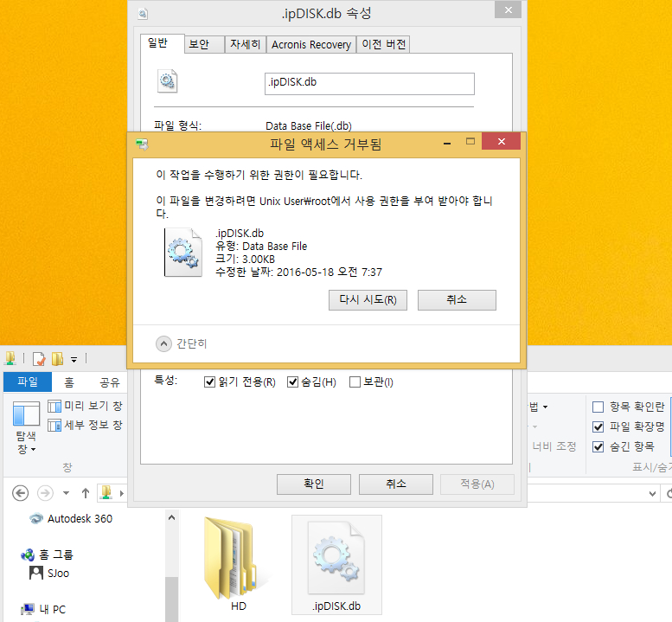
Task: Click the Properties quick access icon
Action: [39, 359]
